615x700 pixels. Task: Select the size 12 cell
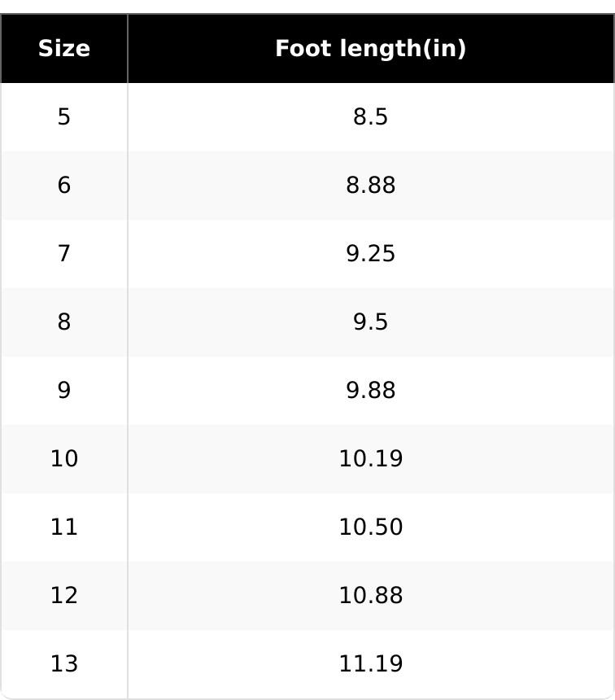coord(64,596)
